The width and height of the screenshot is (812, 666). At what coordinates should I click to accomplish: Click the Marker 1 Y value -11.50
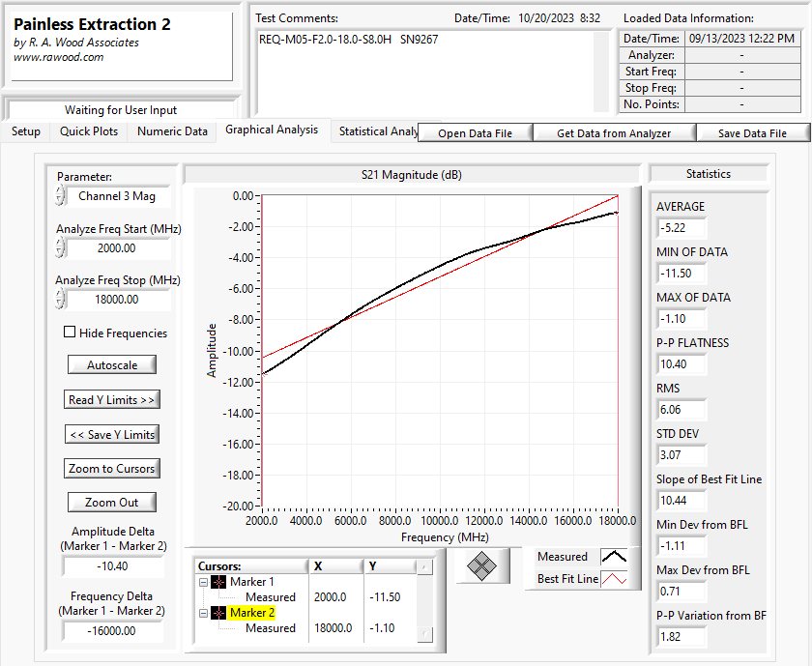[x=385, y=597]
